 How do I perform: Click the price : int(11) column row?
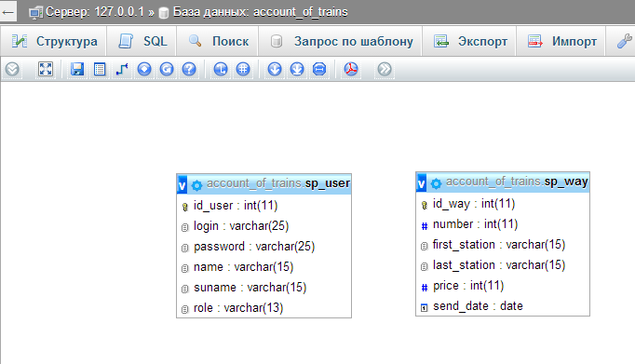[503, 286]
